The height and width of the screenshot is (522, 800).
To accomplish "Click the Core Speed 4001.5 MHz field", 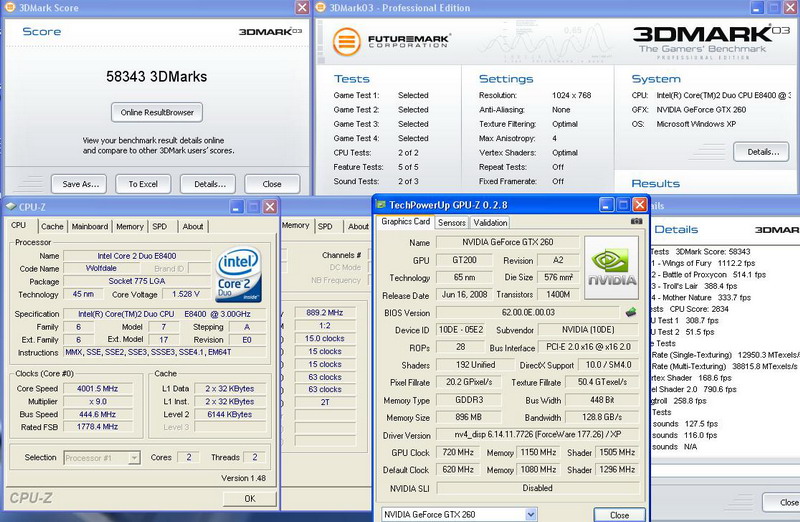I will [x=97, y=389].
